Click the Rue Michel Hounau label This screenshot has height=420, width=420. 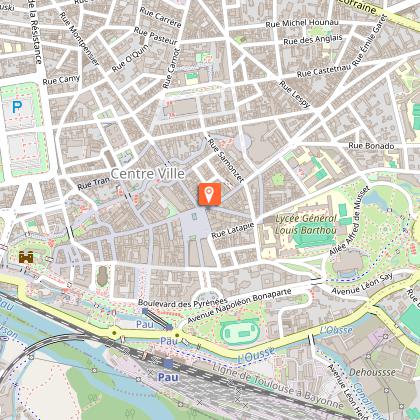[x=302, y=23]
